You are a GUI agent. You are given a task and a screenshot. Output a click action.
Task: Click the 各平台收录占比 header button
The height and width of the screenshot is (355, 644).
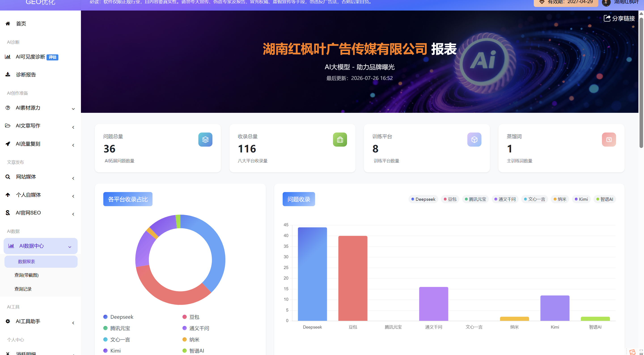[128, 199]
